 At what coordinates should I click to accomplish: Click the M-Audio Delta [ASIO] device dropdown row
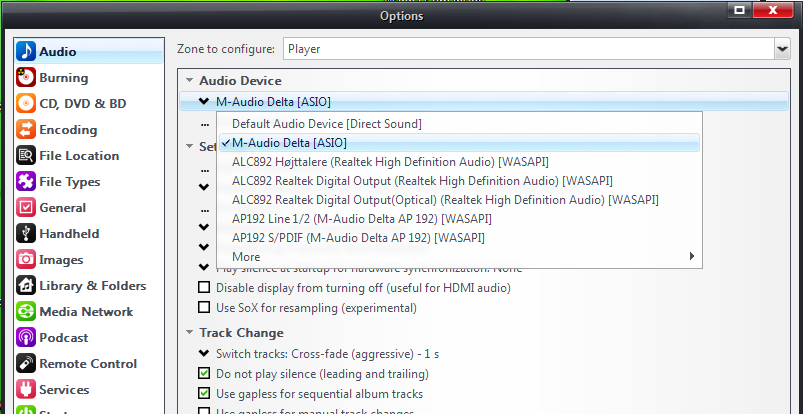[483, 101]
